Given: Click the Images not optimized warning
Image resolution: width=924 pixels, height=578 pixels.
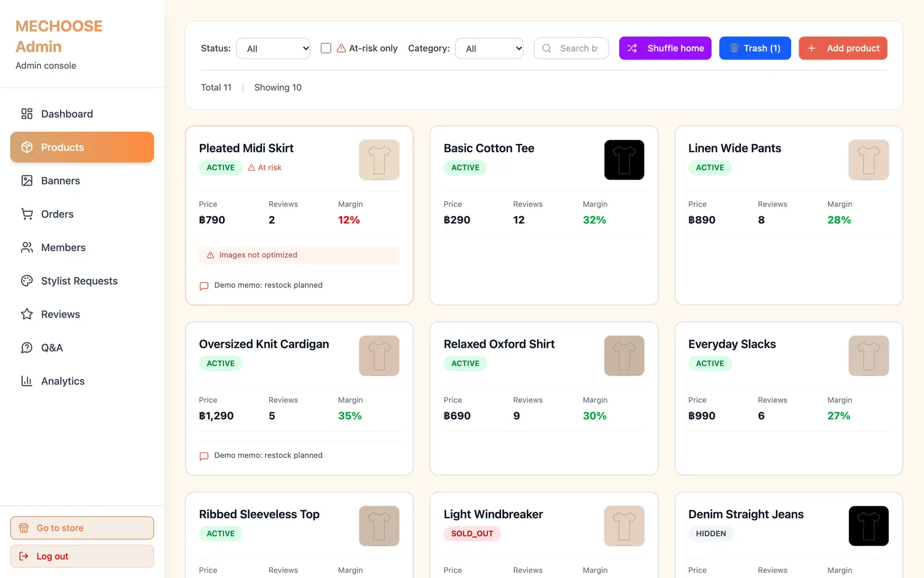Looking at the screenshot, I should pos(299,255).
